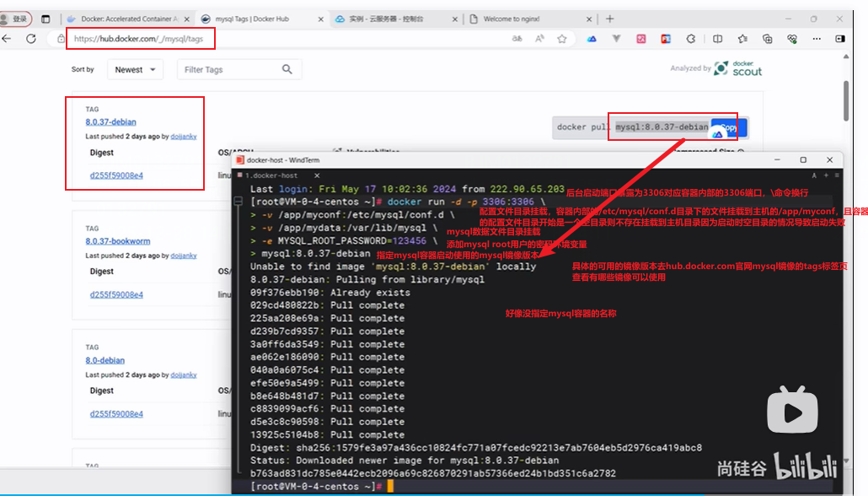Open doijanky link under 8.0.37-debian
Viewport: 868px width, 496px height.
tap(183, 137)
